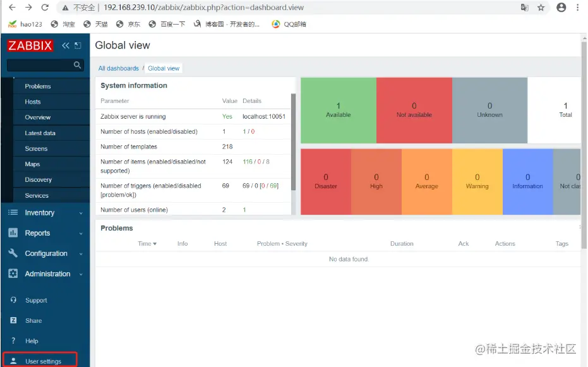The image size is (588, 367).
Task: Click the Yes server running value
Action: coord(227,117)
